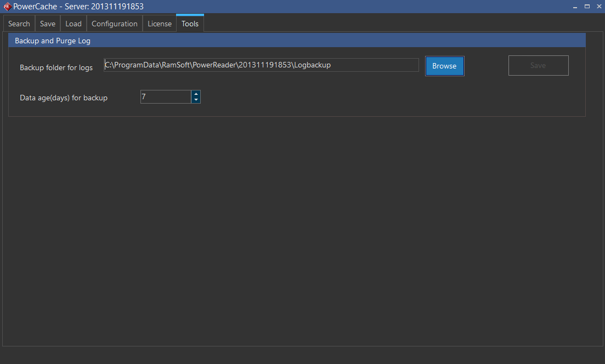Click the Save button beside Browse
Viewport: 605px width, 364px height.
coord(538,66)
